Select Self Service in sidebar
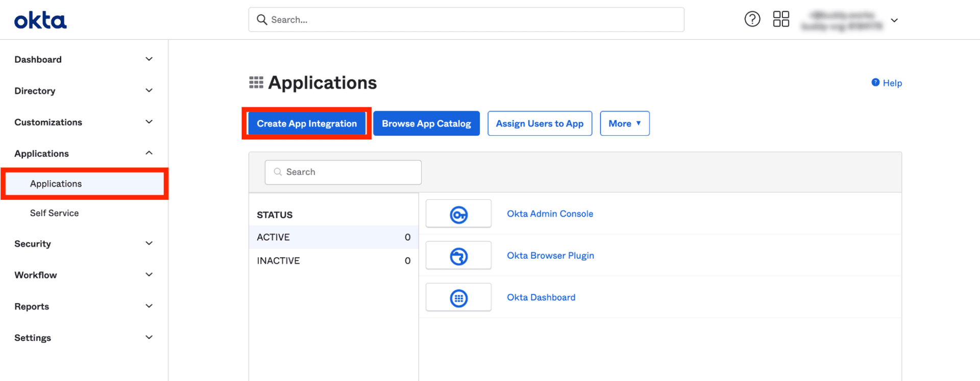The image size is (980, 381). pos(54,213)
